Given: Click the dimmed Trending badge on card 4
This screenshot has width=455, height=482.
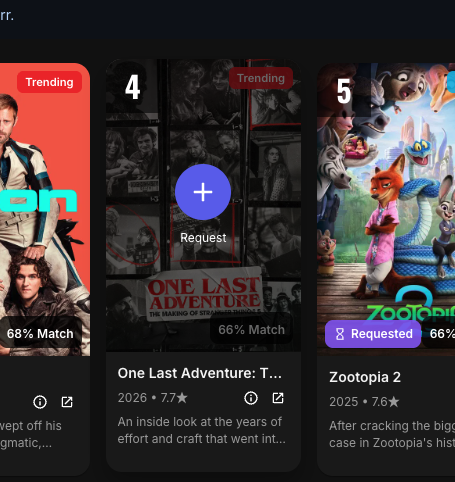Looking at the screenshot, I should pos(261,78).
